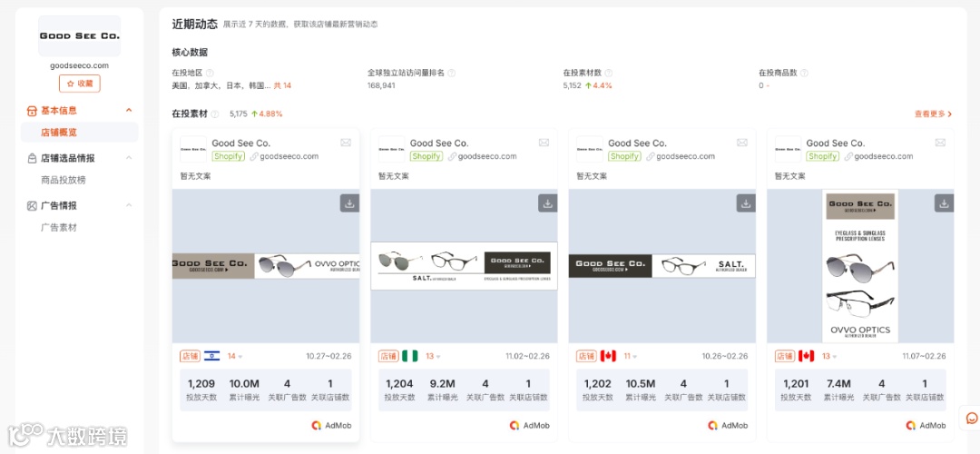Screen dimensions: 980x454
Task: Download the first OVVO Optics banner creative
Action: (x=349, y=203)
